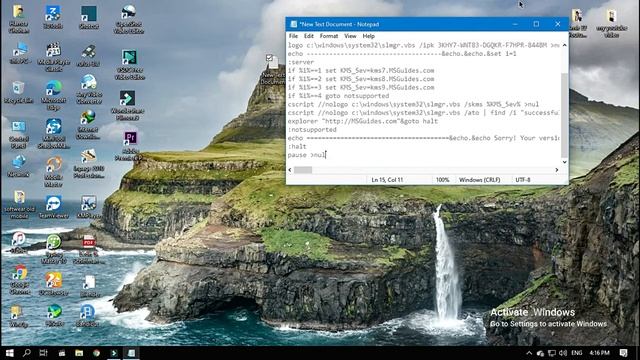Click the Notepad vertical scrollbar down arrow
Image resolution: width=640 pixels, height=360 pixels.
click(x=564, y=162)
